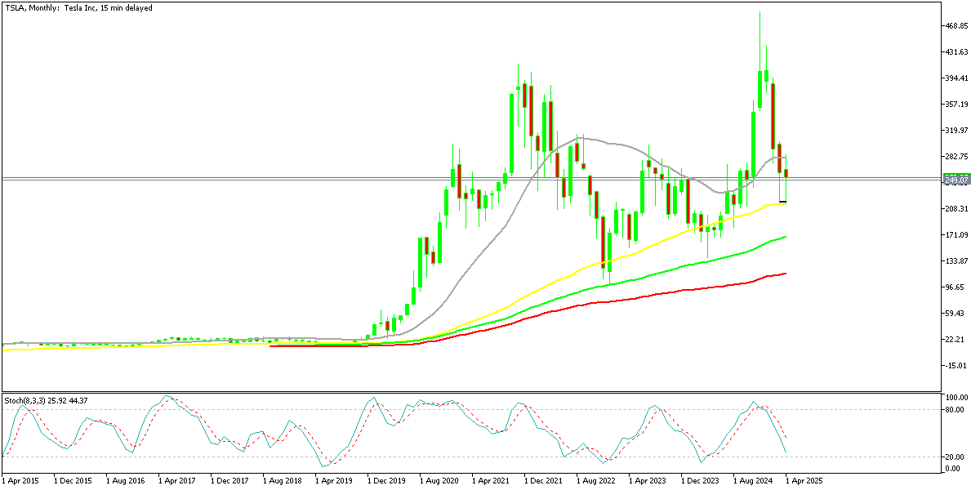Click the 357.19 price axis label
This screenshot has width=980, height=490.
pos(956,105)
